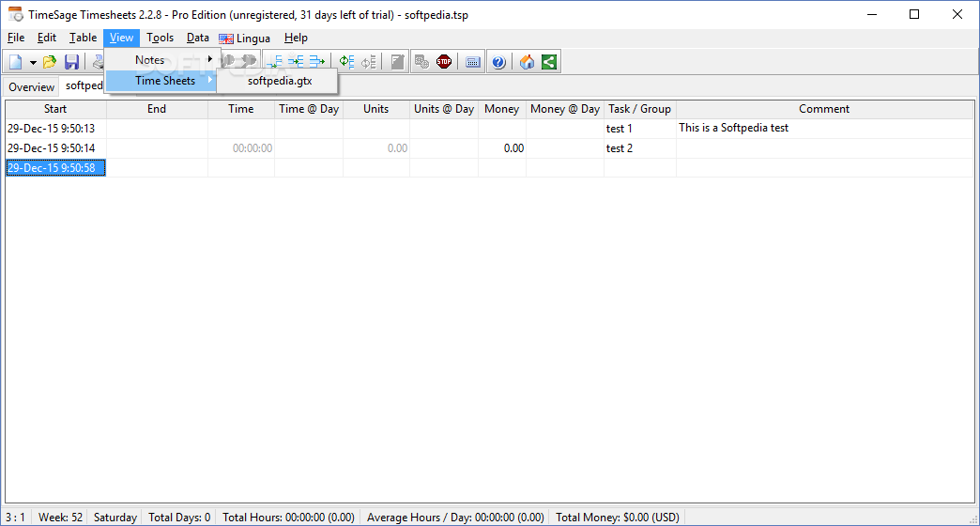Image resolution: width=980 pixels, height=526 pixels.
Task: Switch to the Overview tab
Action: tap(31, 87)
